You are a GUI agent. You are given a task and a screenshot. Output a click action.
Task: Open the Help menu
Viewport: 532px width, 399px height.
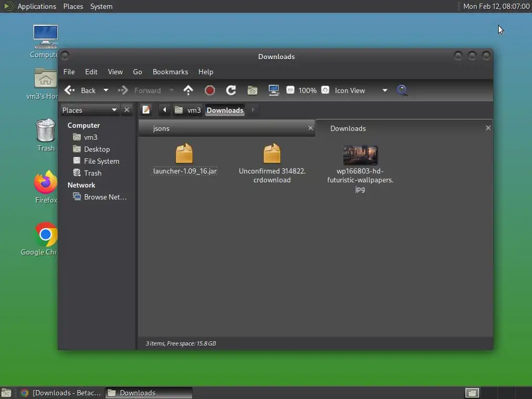(x=206, y=72)
